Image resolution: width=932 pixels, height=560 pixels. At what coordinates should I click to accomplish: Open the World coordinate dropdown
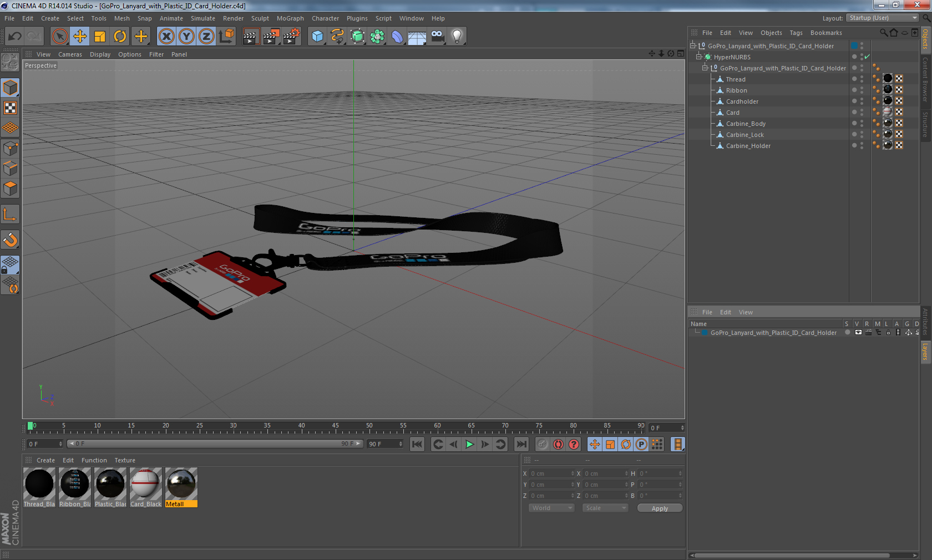click(551, 508)
